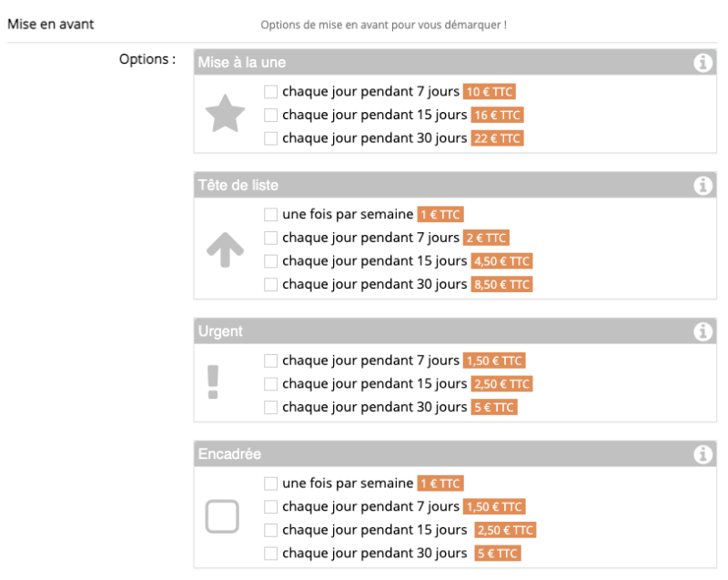The width and height of the screenshot is (728, 580).
Task: Click the rounded square Encadrée icon
Action: pyautogui.click(x=222, y=517)
